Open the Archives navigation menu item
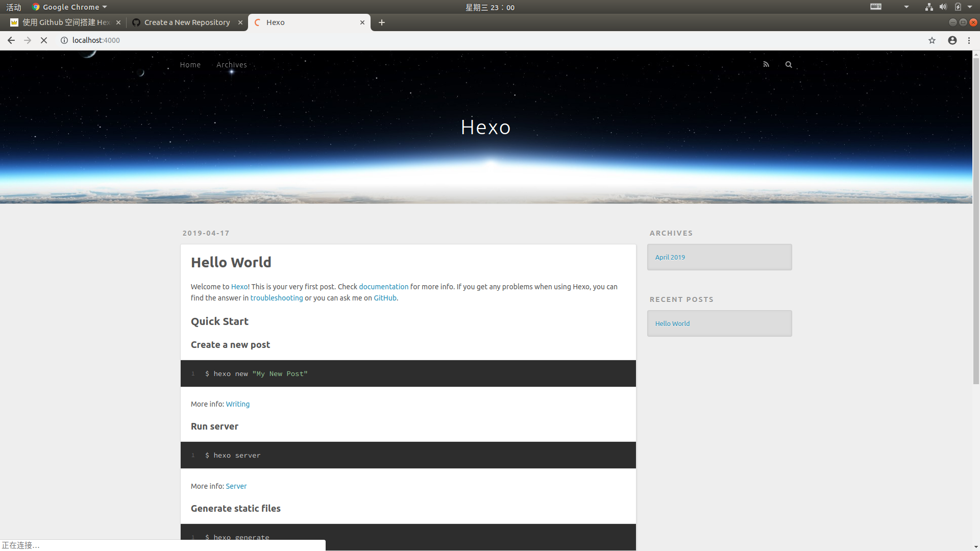Screen dimensions: 980x551 [x=231, y=65]
